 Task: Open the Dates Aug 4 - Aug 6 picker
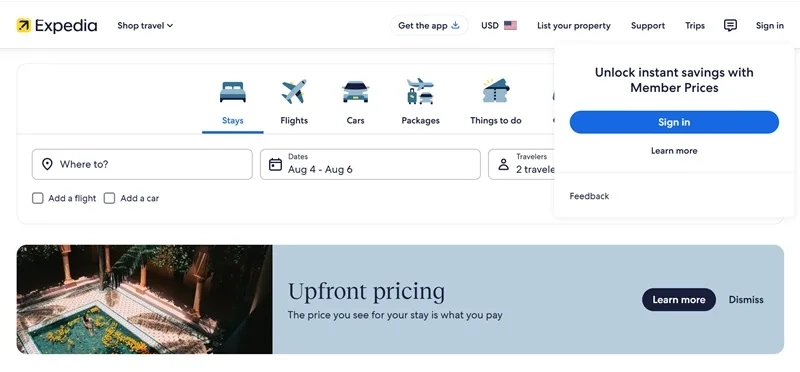click(x=370, y=164)
